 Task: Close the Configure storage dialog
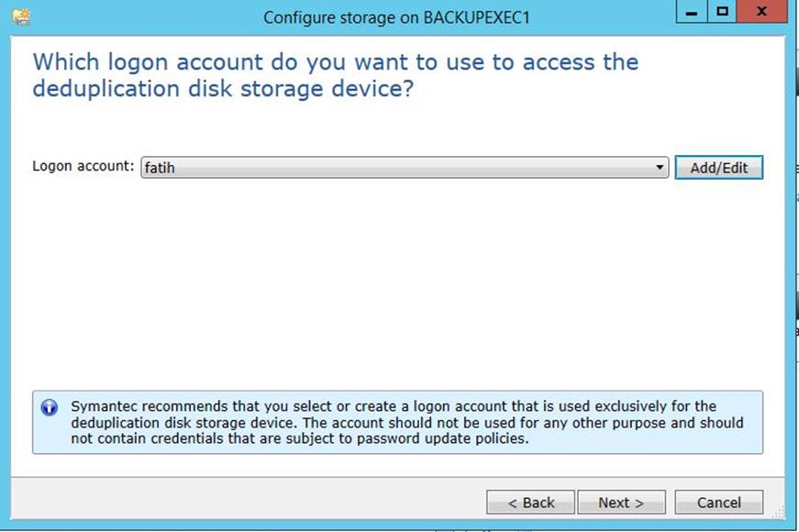coord(761,14)
